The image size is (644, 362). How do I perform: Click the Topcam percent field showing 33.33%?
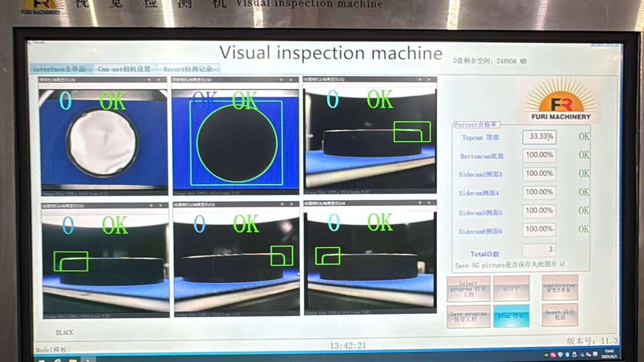point(539,136)
